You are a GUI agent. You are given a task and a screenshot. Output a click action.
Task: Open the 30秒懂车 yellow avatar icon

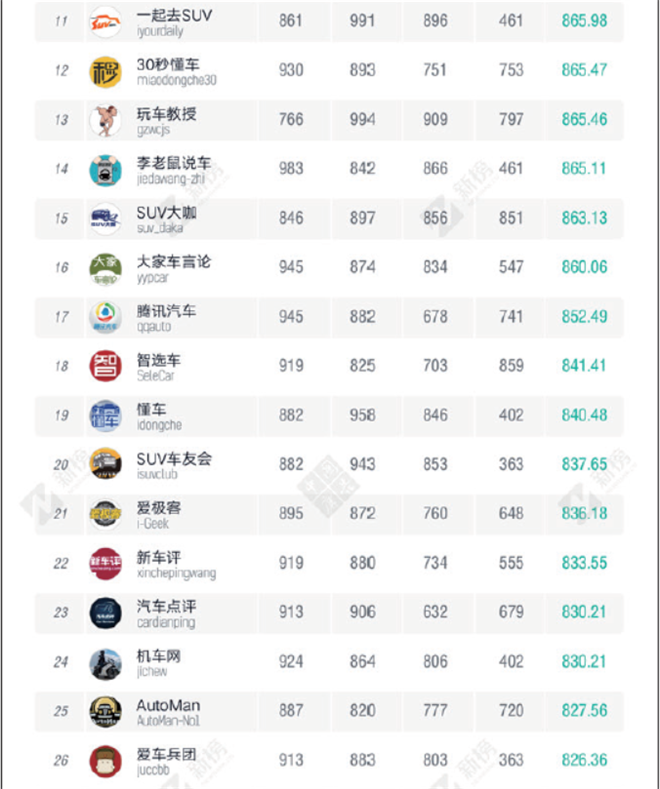(x=105, y=71)
